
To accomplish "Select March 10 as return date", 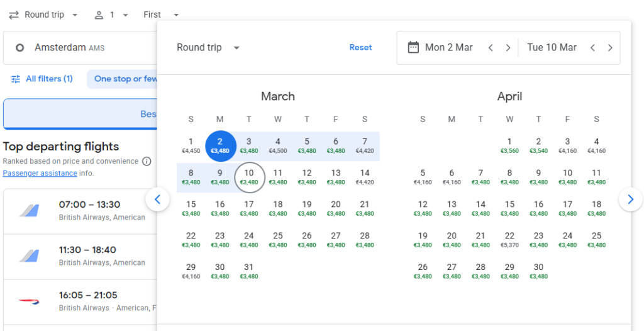I will 249,177.
